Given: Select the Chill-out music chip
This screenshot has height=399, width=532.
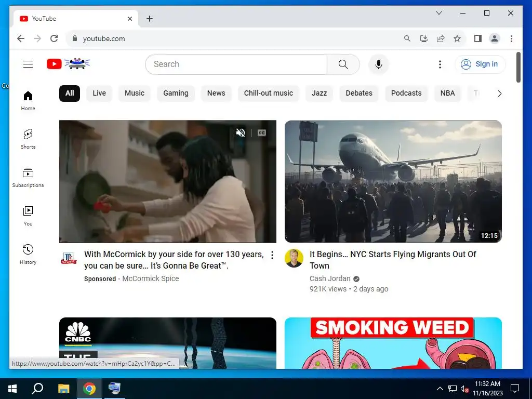Looking at the screenshot, I should [269, 94].
